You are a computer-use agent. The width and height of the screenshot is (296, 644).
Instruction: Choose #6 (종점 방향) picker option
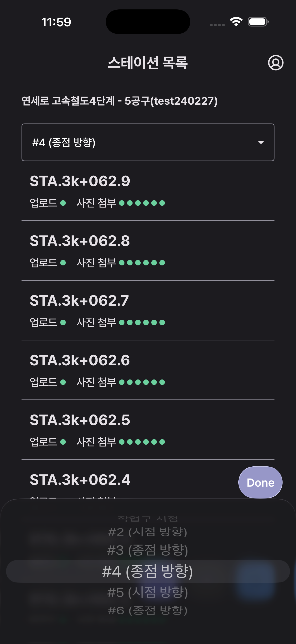click(x=148, y=611)
